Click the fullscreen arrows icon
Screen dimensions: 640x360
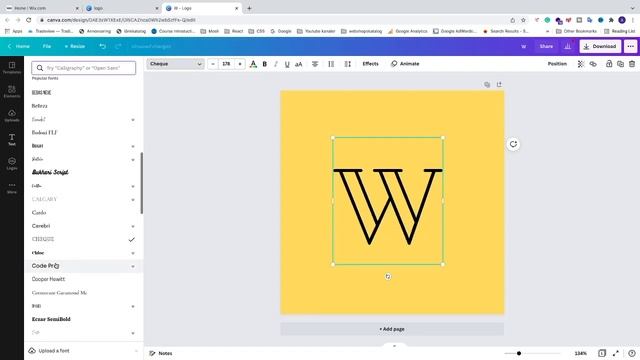[x=616, y=353]
